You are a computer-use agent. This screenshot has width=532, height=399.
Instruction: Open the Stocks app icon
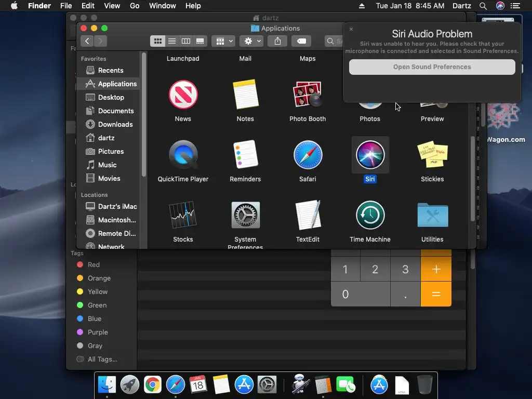point(183,215)
